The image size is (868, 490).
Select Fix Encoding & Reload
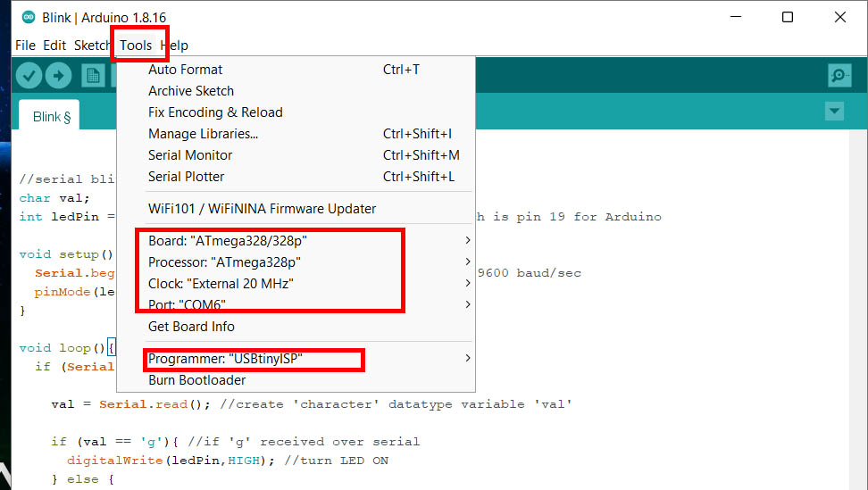pos(296,112)
